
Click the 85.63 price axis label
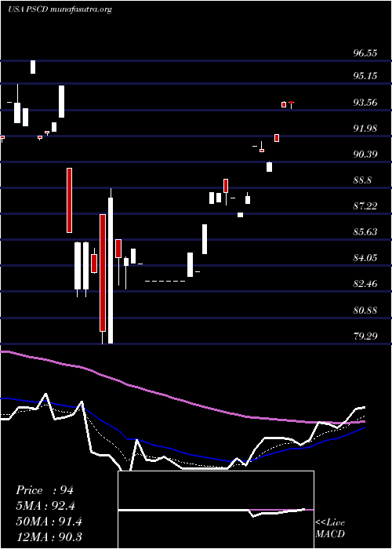pos(365,232)
